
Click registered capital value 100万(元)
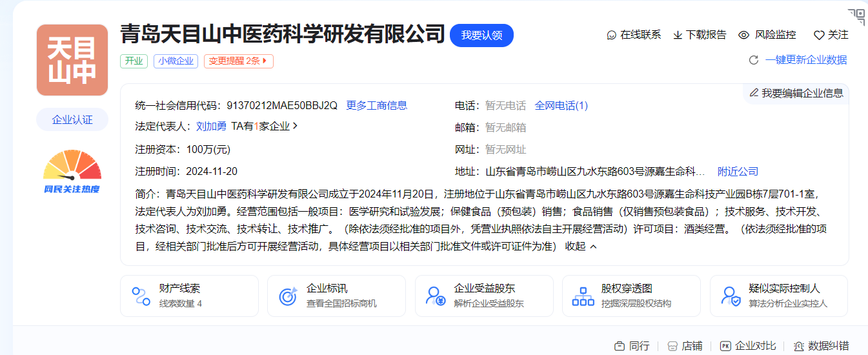(x=208, y=150)
